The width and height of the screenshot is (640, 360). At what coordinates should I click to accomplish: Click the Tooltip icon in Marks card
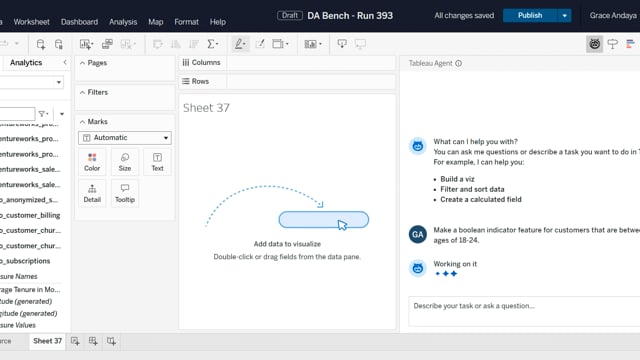coord(124,193)
